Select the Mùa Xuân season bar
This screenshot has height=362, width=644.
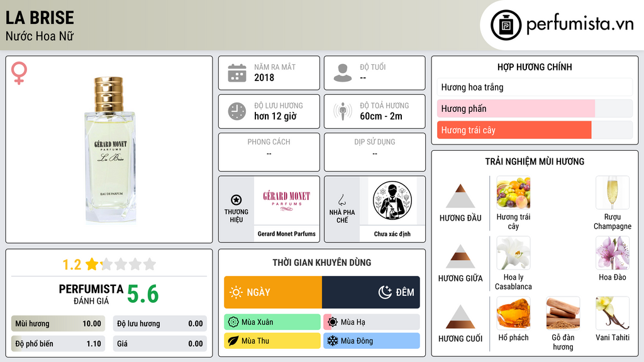pyautogui.click(x=272, y=322)
